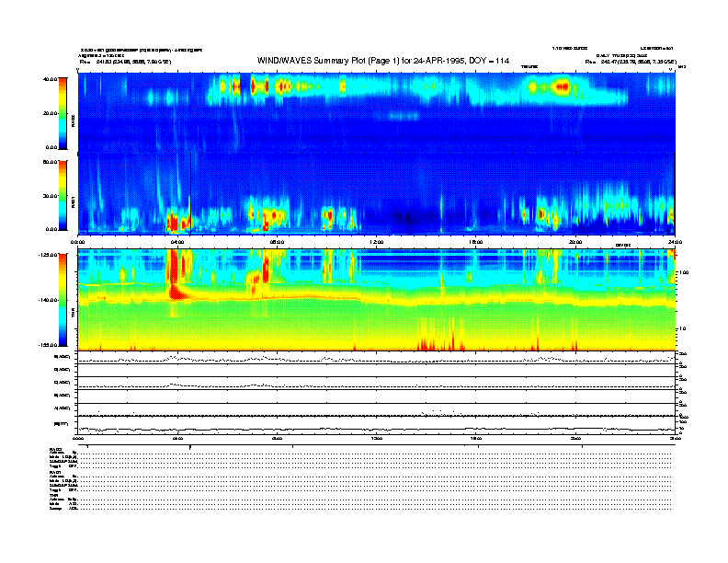This screenshot has height=563, width=728.
Task: Click the 16:00 tick label under RAD1 panel
Action: coord(476,242)
